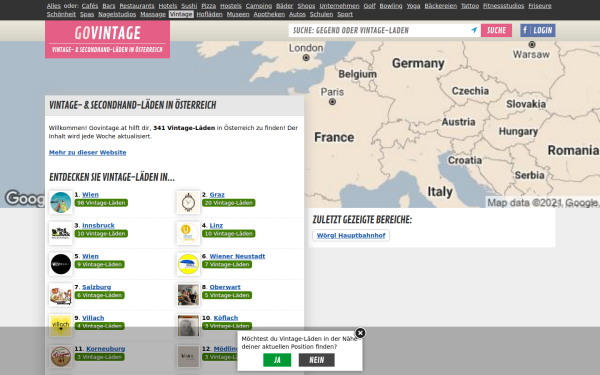Viewport: 600px width, 375px height.
Task: Open the Korneuburg city link
Action: [106, 349]
